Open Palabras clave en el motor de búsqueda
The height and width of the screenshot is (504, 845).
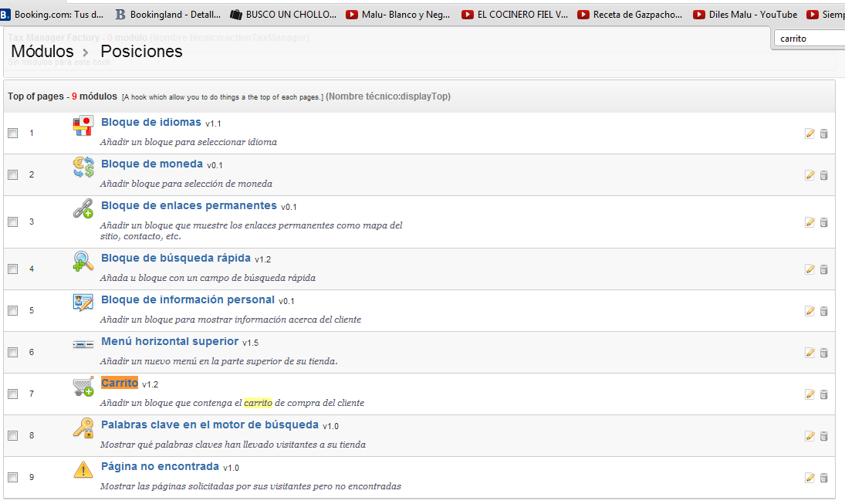pos(209,425)
